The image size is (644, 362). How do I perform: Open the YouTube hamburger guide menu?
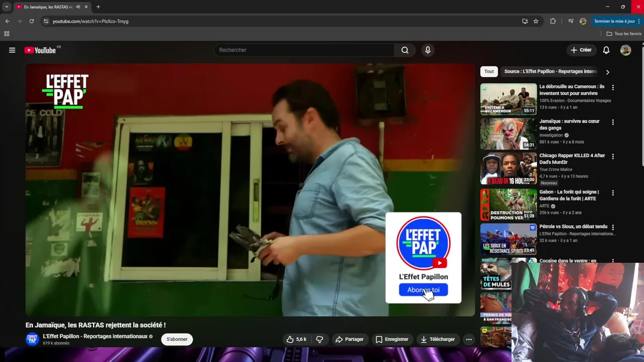[12, 50]
